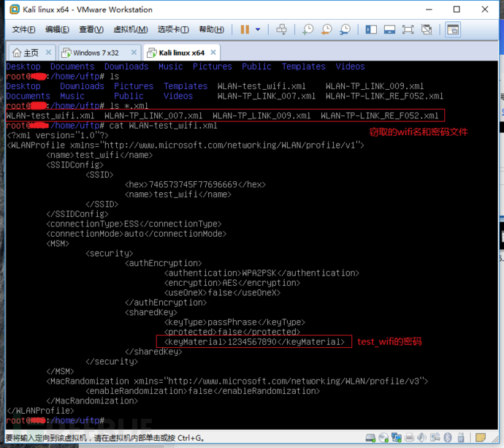Enter full screen mode
504x448 pixels.
[x=408, y=29]
